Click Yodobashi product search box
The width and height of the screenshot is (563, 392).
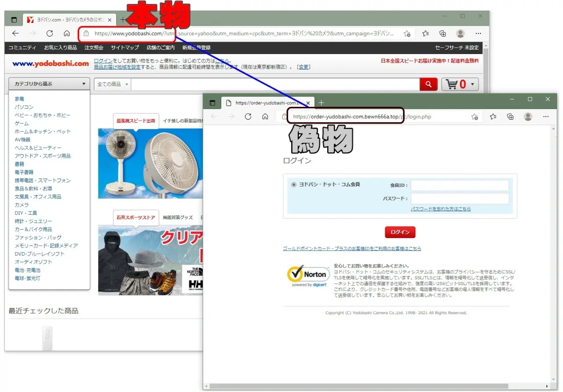click(275, 84)
